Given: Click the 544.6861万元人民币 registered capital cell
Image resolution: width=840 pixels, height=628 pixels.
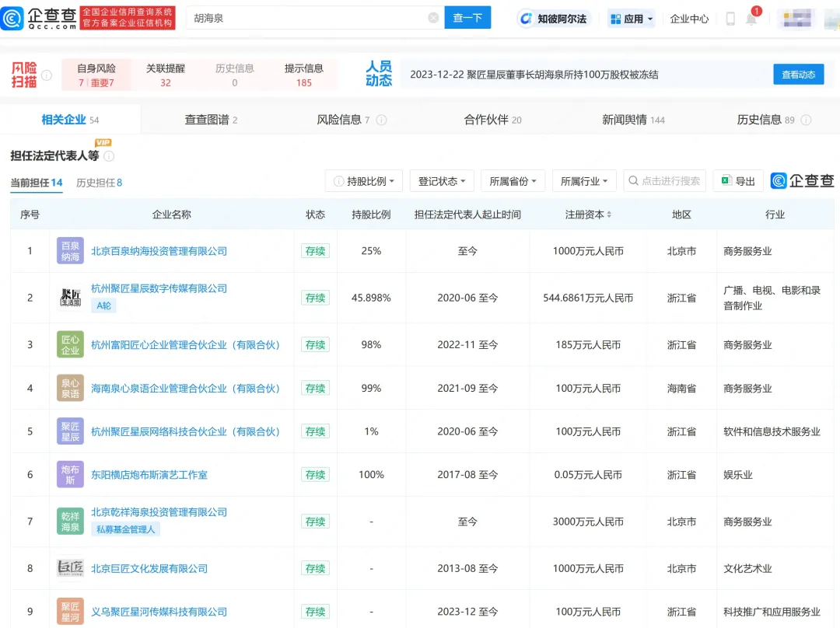Looking at the screenshot, I should (588, 298).
